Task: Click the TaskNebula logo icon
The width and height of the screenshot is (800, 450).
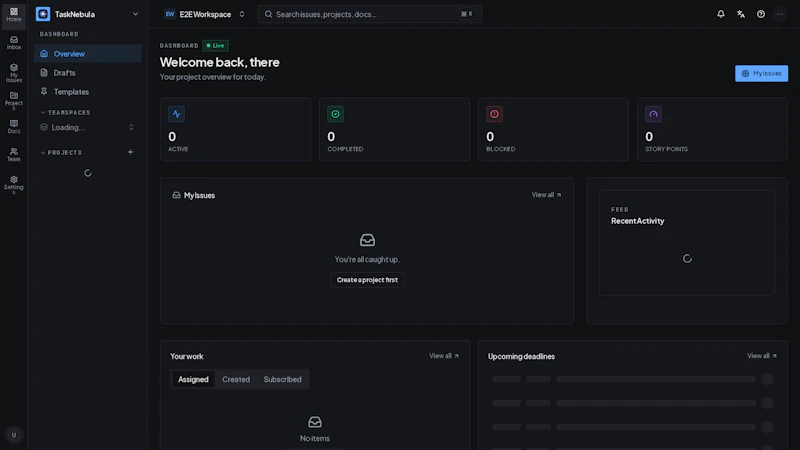Action: click(x=43, y=14)
